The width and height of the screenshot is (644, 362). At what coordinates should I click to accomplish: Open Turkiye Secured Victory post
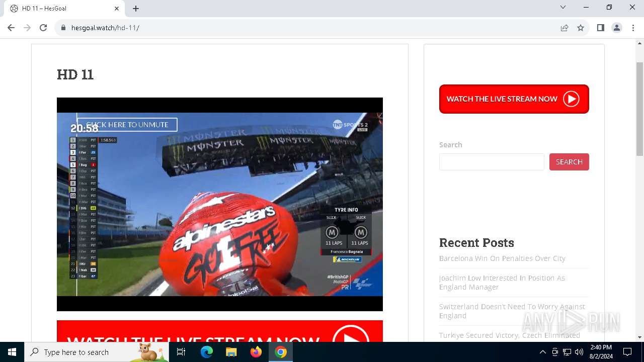510,335
